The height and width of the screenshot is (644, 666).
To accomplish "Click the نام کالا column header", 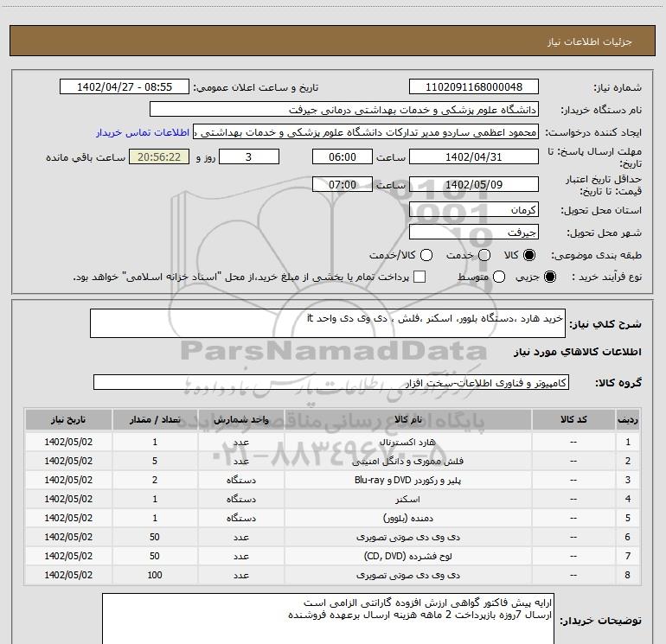I will coord(407,419).
